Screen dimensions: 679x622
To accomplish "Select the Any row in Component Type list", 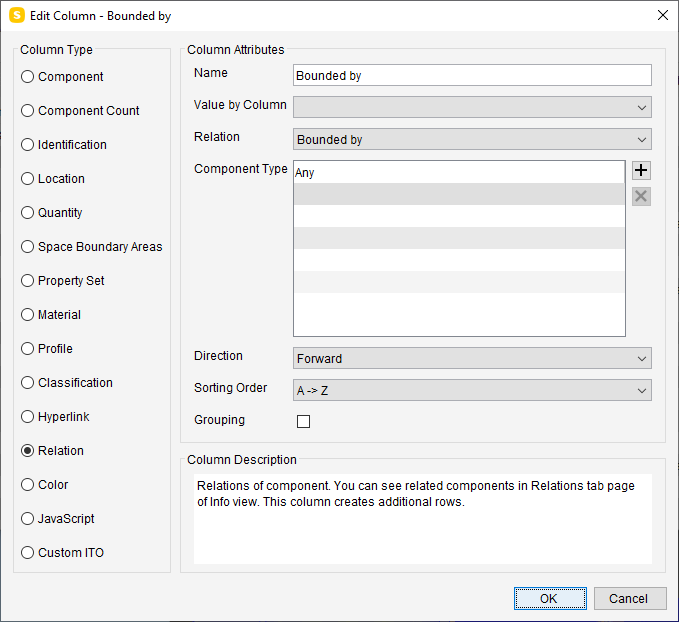I will click(x=459, y=172).
